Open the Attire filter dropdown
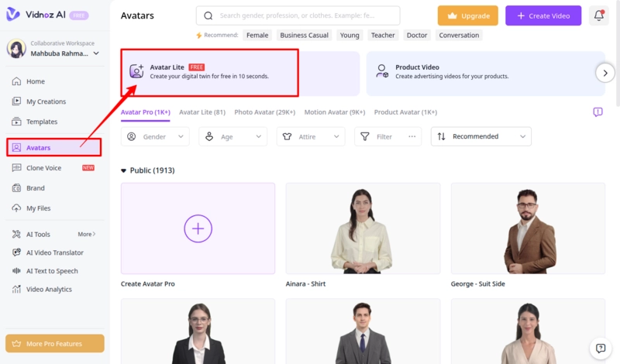The image size is (620, 364). 311,136
